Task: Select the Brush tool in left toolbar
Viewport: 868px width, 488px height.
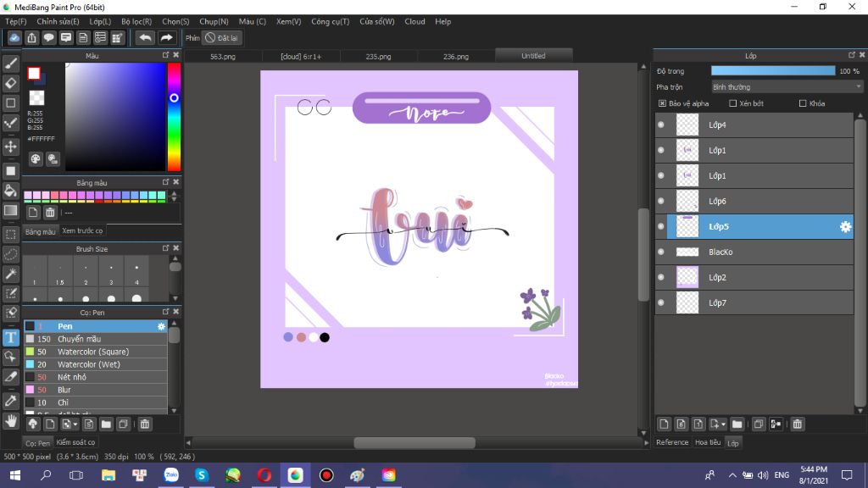Action: tap(10, 64)
